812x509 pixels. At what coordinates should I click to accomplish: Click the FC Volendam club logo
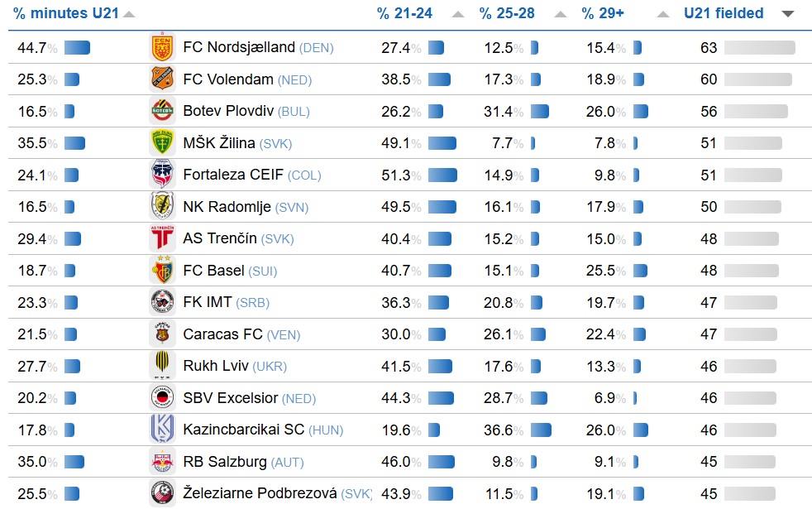tap(162, 79)
